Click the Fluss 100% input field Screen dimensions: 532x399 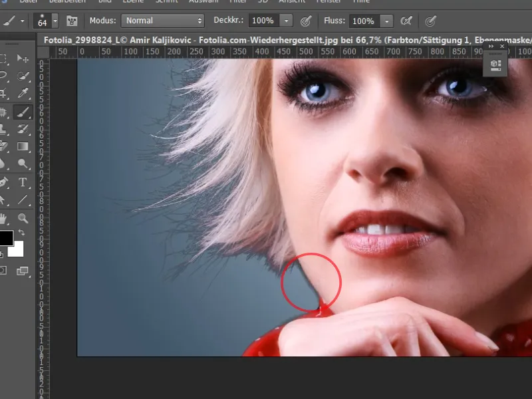pos(364,21)
